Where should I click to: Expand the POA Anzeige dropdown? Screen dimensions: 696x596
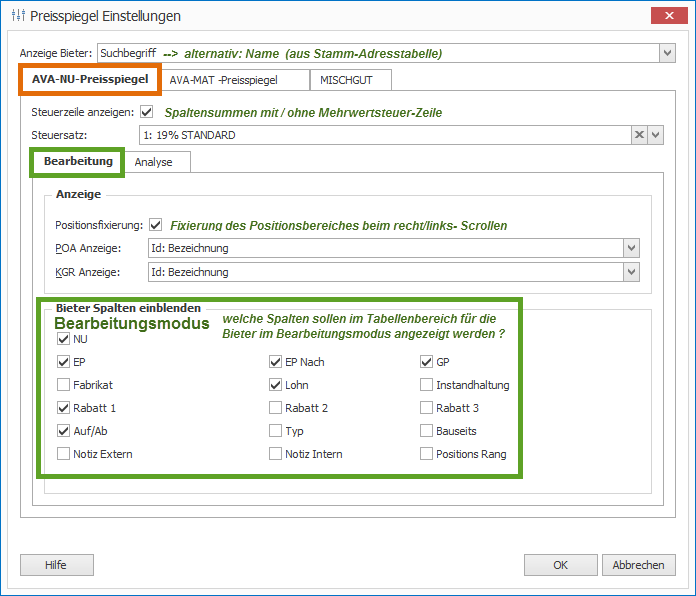631,248
